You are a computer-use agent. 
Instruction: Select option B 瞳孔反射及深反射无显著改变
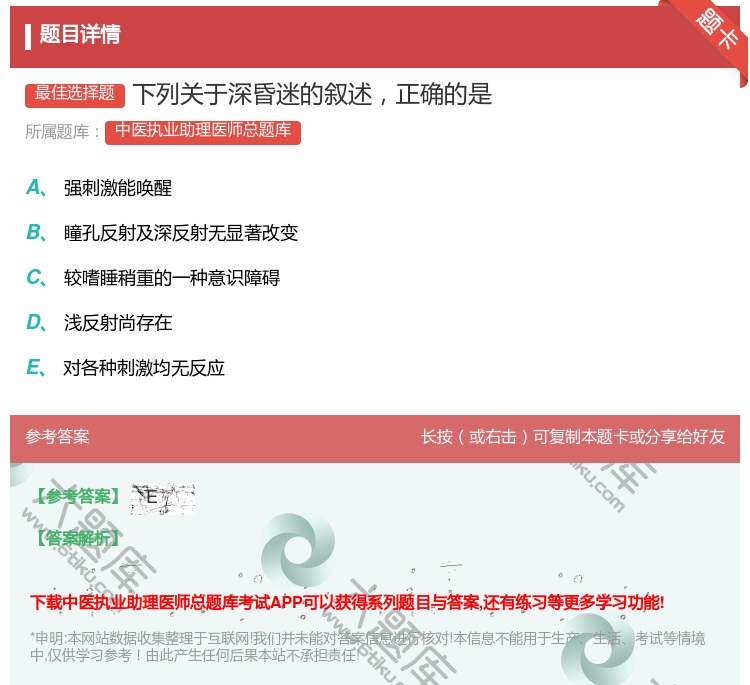pyautogui.click(x=162, y=233)
